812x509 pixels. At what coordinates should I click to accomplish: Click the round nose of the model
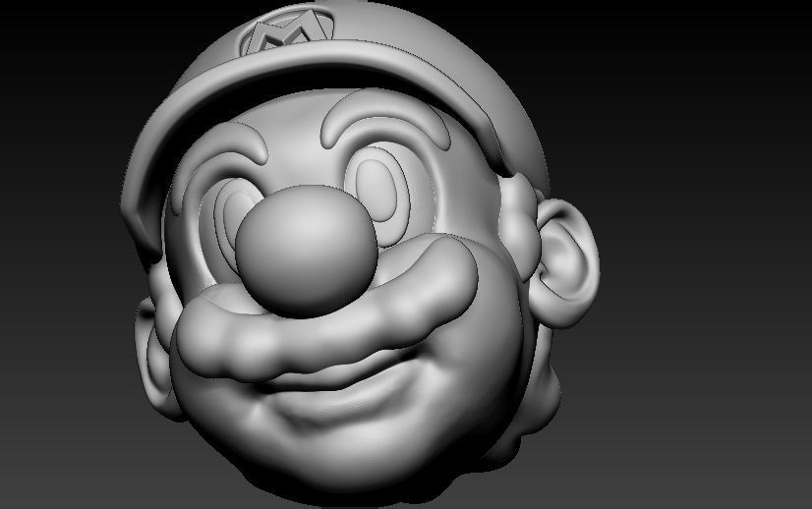(x=307, y=252)
